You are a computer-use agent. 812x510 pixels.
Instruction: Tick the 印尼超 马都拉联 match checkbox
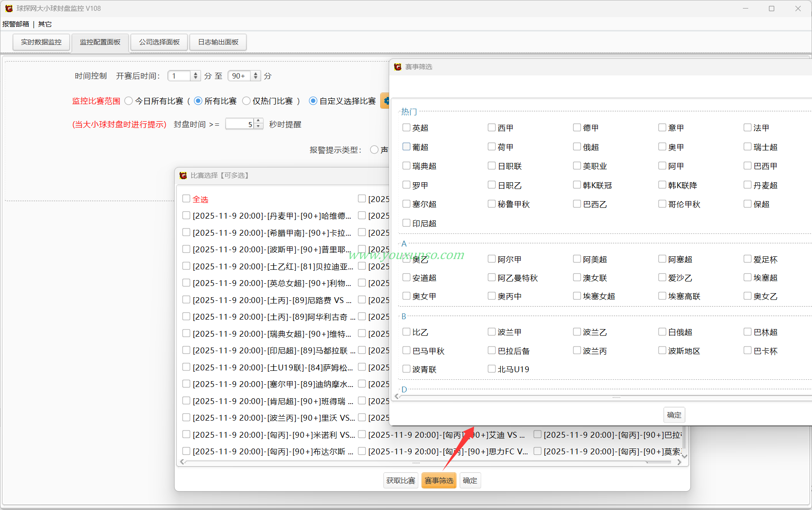coord(186,350)
